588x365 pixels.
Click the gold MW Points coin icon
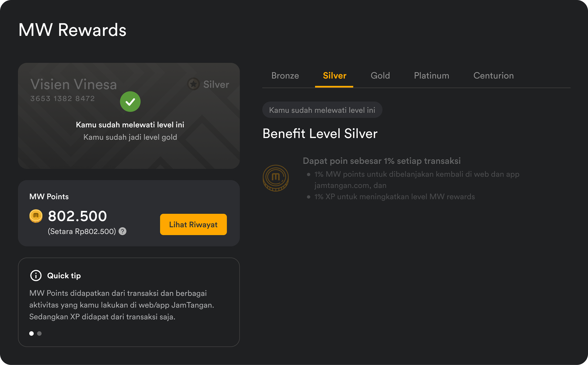36,216
